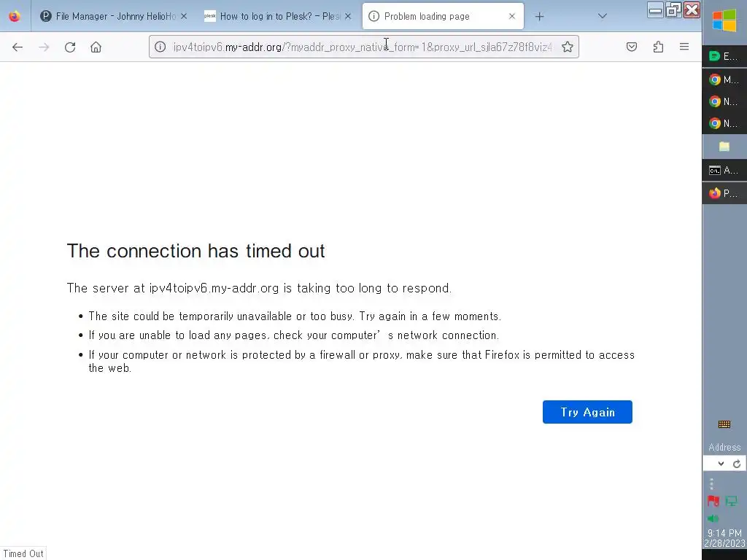This screenshot has width=747, height=560.
Task: Click the 'Timed Out' status bar text
Action: click(x=23, y=553)
